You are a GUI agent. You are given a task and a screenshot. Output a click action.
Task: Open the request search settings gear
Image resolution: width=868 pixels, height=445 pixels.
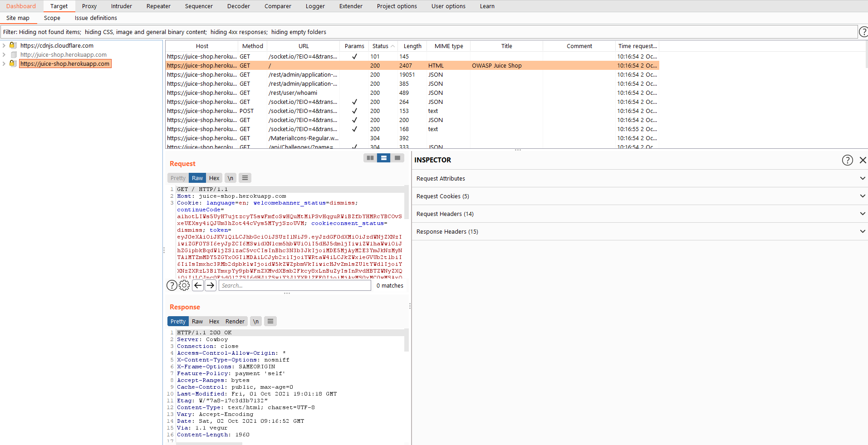[184, 285]
